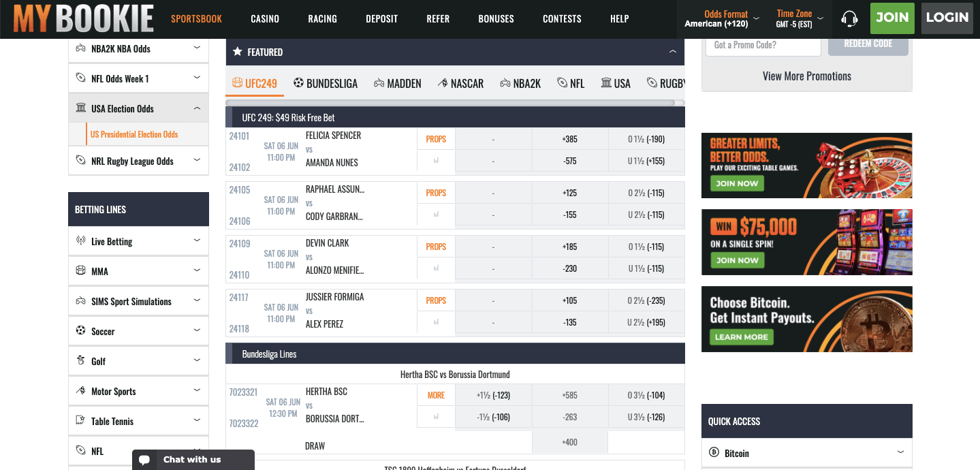980x470 pixels.
Task: Click the headset customer support icon
Action: click(x=849, y=18)
